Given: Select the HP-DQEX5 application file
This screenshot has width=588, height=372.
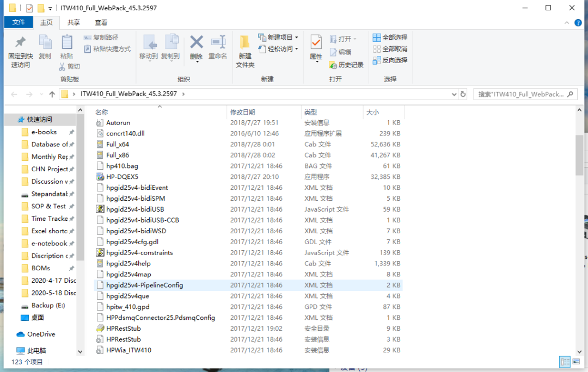Looking at the screenshot, I should click(248, 177).
